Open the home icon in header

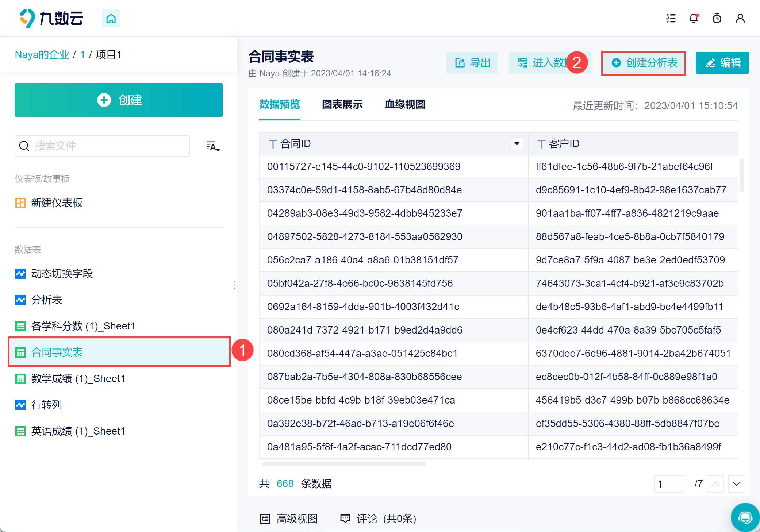pos(111,18)
